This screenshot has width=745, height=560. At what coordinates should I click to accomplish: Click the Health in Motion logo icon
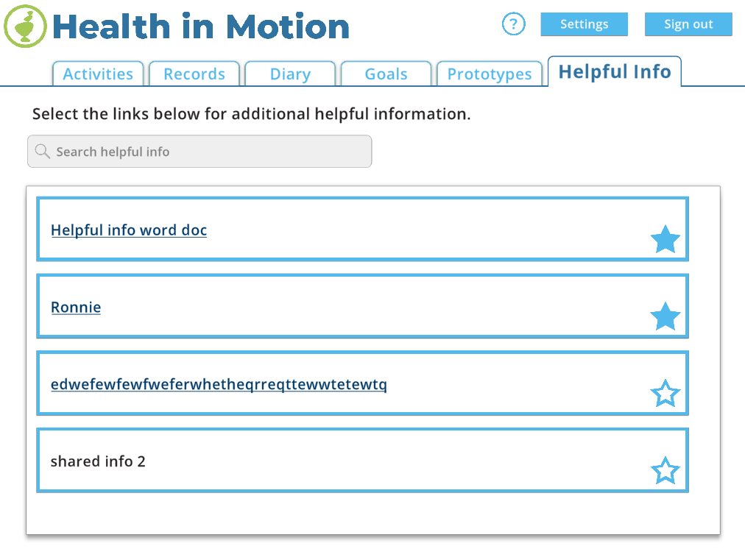coord(25,26)
